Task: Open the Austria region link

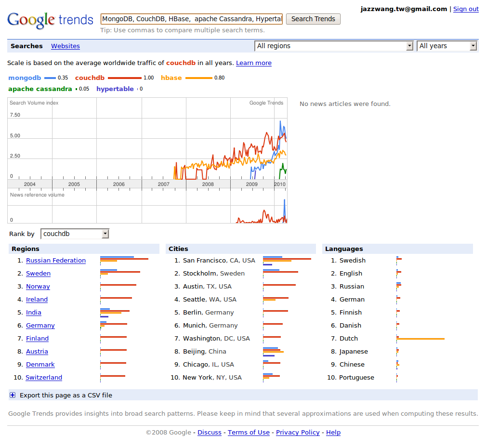Action: [37, 352]
